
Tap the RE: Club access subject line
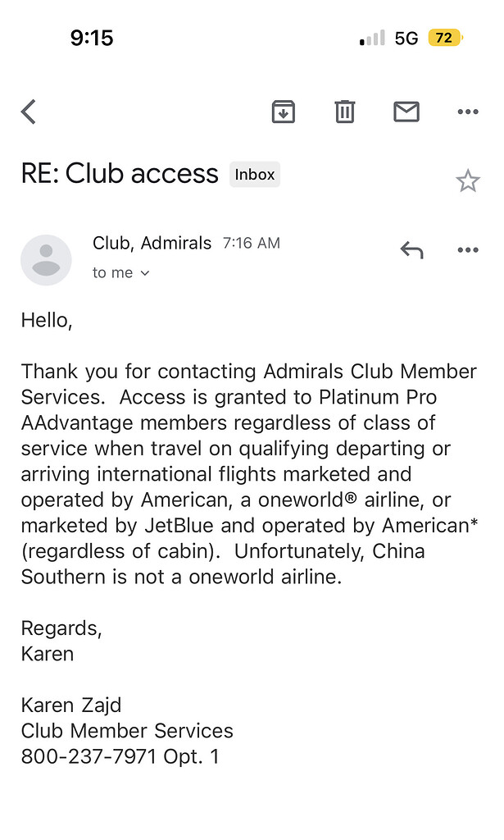(120, 174)
